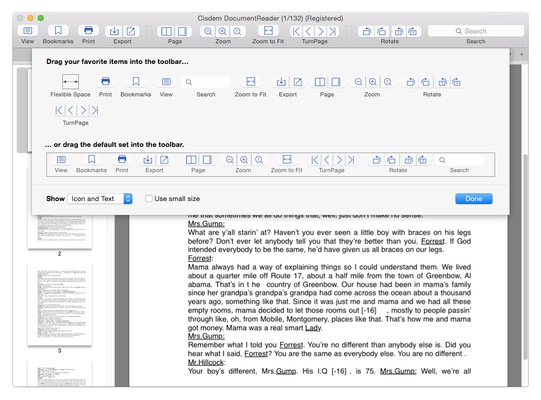Click Print icon in the default toolbar set
Viewport: 541px width, 400px height.
coord(122,159)
